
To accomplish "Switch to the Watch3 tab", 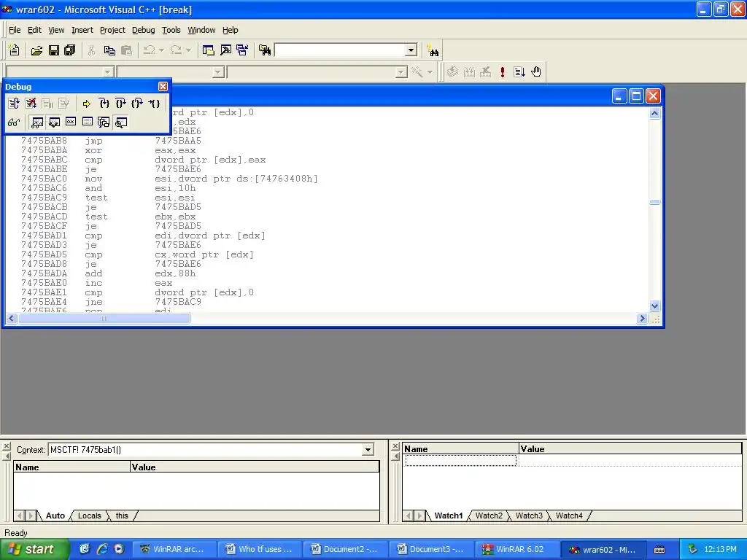I will 529,516.
